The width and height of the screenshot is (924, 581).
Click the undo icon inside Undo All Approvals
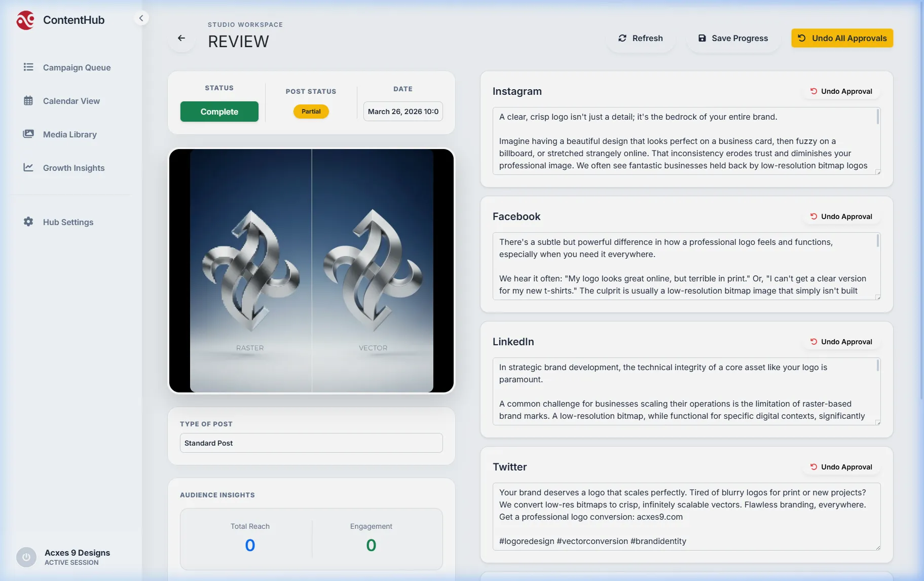(x=801, y=38)
